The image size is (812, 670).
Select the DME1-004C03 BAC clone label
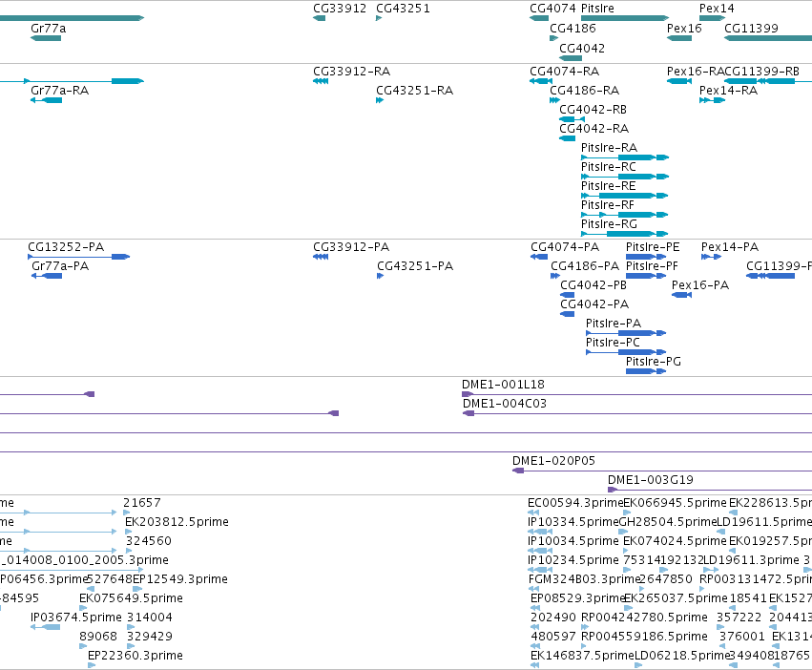tap(505, 404)
